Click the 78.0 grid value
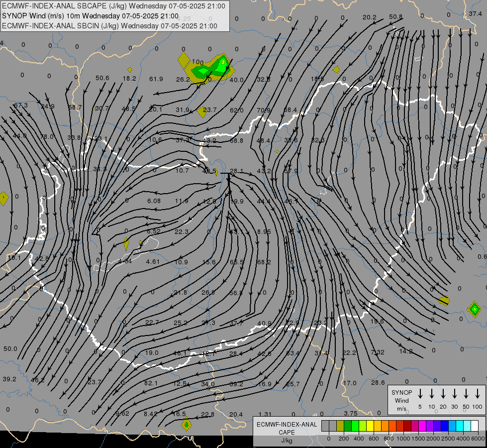 pyautogui.click(x=47, y=136)
